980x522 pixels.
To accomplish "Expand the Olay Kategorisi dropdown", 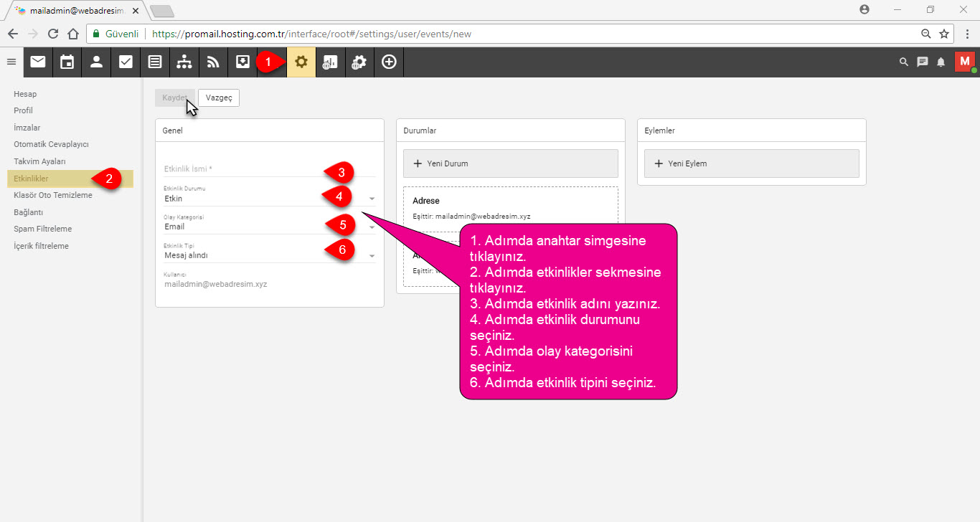I will point(270,227).
